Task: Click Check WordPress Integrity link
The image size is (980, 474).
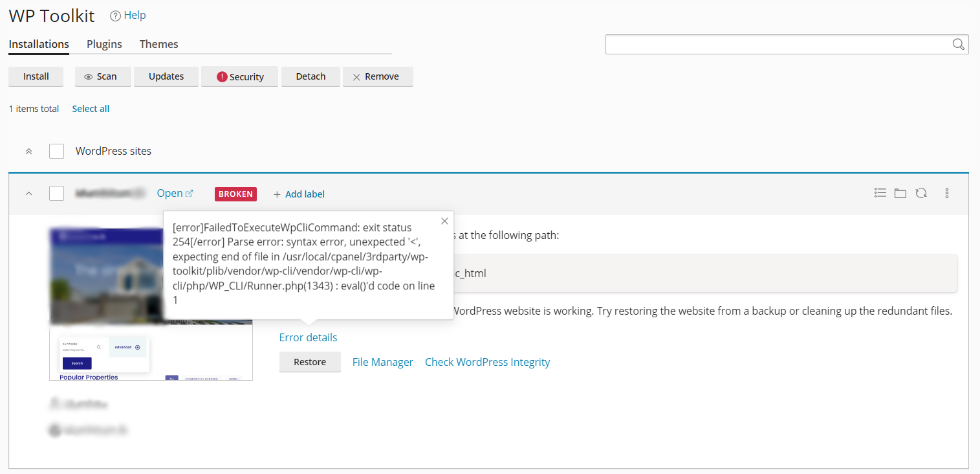Action: 487,362
